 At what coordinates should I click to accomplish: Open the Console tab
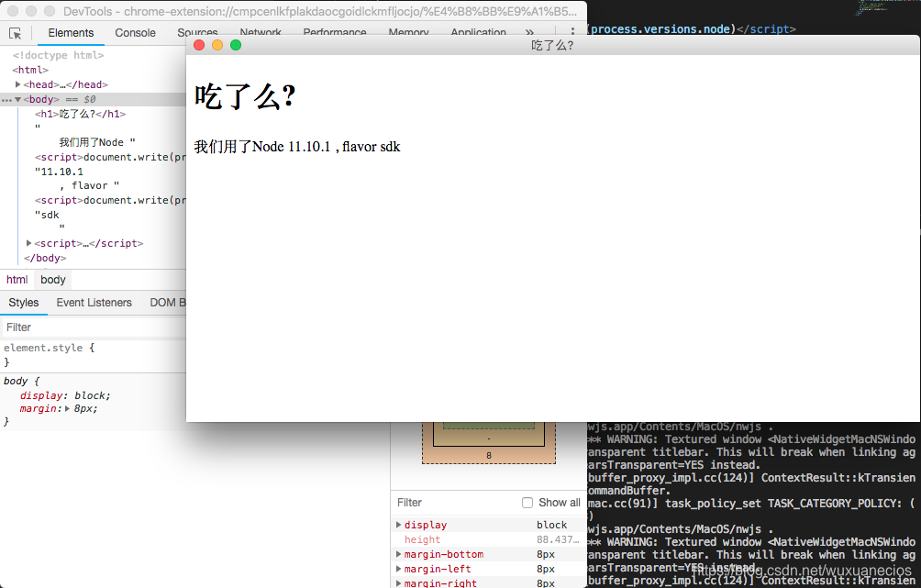(x=135, y=33)
